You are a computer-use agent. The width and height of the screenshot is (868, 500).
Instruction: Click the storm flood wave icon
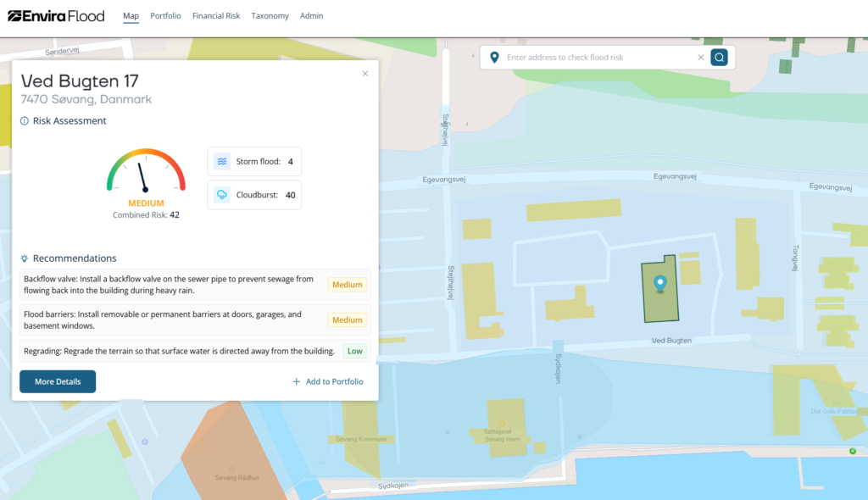coord(222,162)
